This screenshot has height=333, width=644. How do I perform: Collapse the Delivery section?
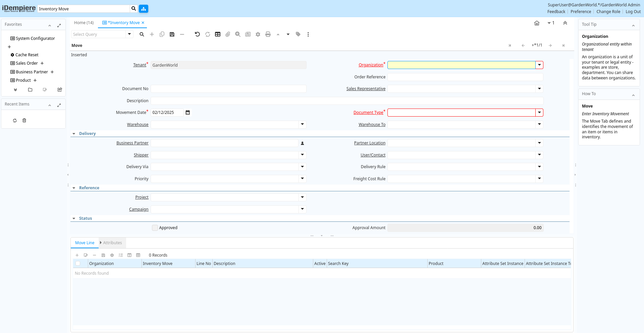[74, 134]
